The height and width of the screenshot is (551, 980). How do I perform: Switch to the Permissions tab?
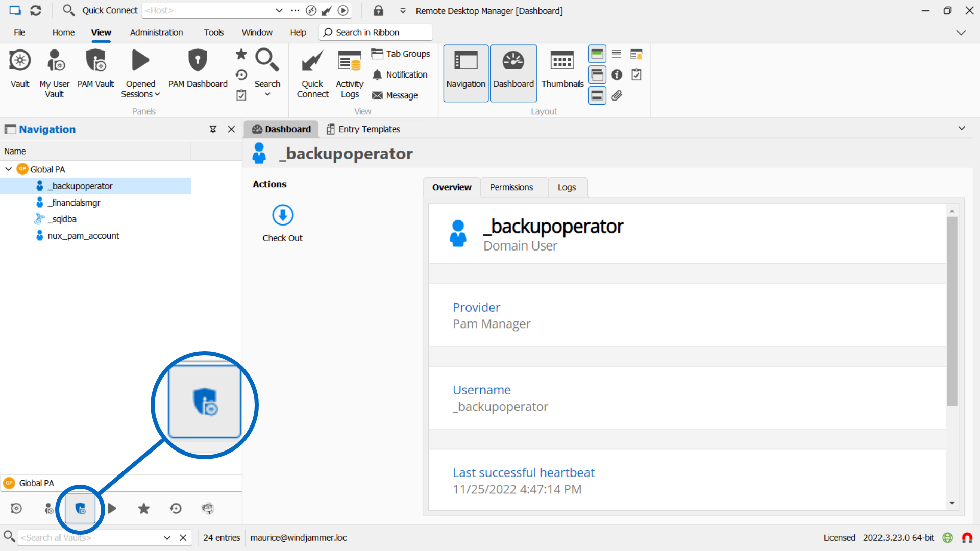(x=511, y=187)
